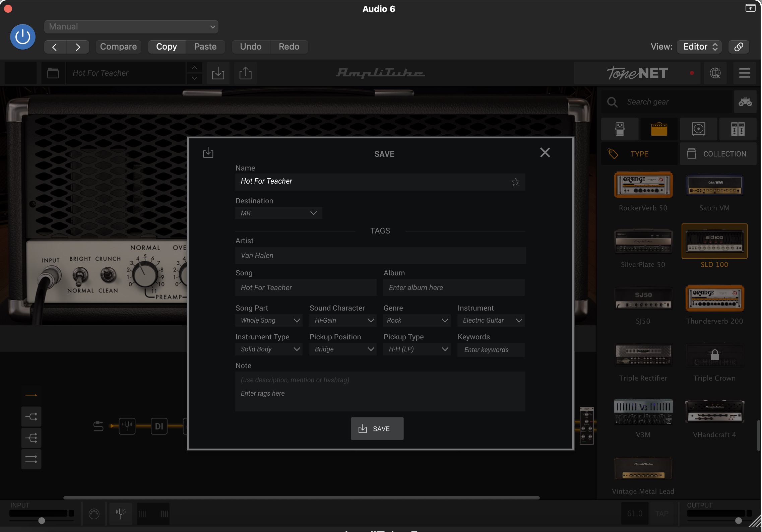Screen dimensions: 762x532
Task: Open the Pickup Position Bridge dropdown
Action: click(343, 349)
